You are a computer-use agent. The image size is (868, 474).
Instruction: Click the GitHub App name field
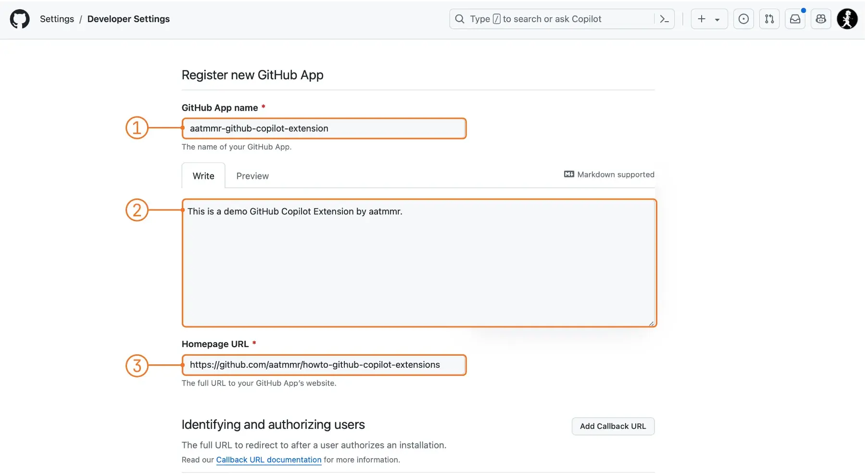click(x=324, y=128)
